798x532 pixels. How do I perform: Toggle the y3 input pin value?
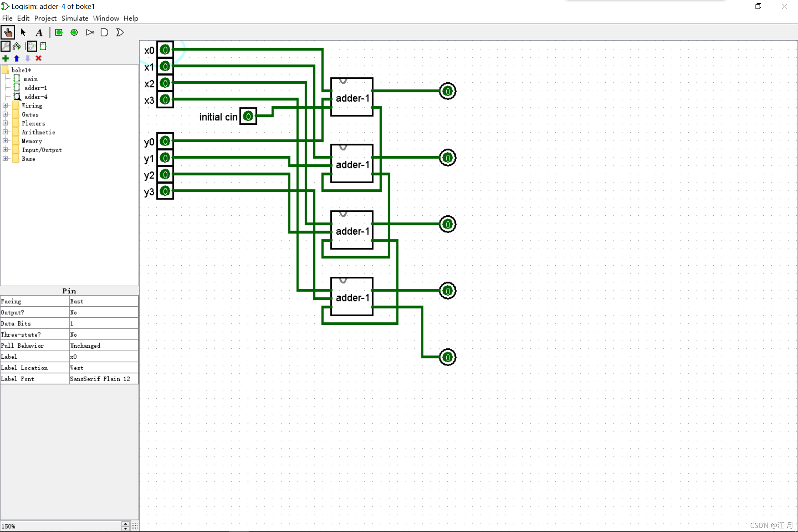click(165, 191)
